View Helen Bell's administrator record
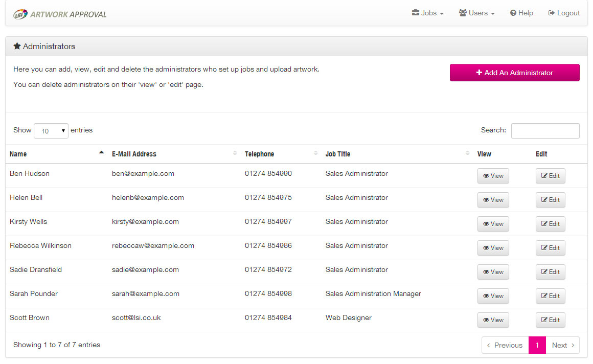The height and width of the screenshot is (364, 593). pyautogui.click(x=493, y=200)
